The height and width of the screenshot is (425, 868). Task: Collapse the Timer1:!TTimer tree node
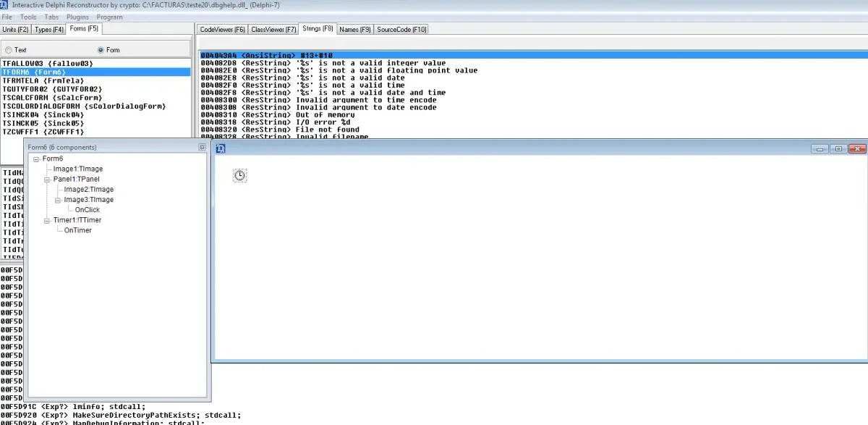click(x=47, y=219)
